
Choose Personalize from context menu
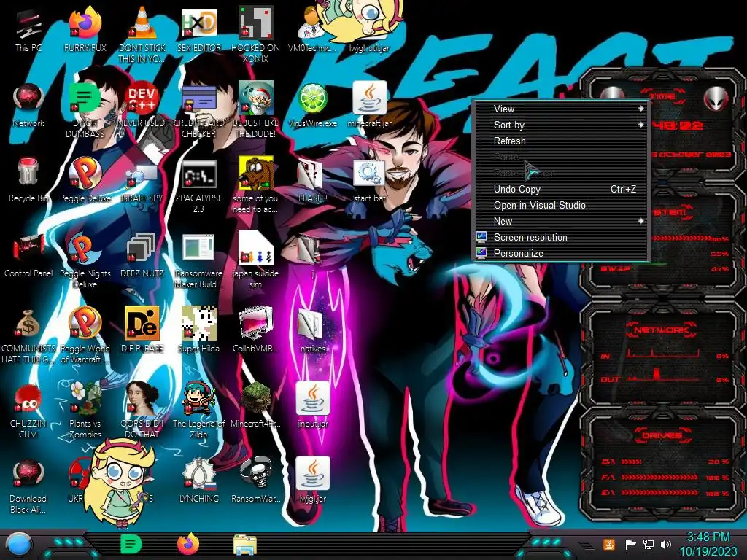pyautogui.click(x=562, y=253)
